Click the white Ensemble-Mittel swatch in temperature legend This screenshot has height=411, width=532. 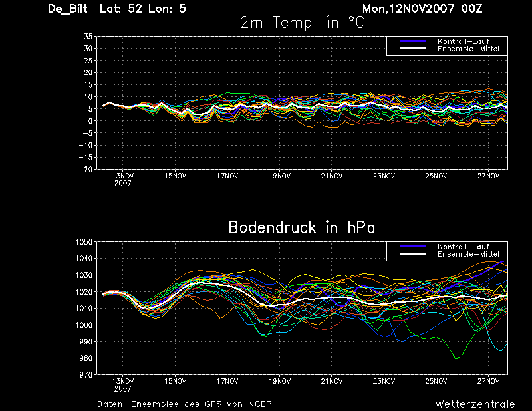click(413, 49)
